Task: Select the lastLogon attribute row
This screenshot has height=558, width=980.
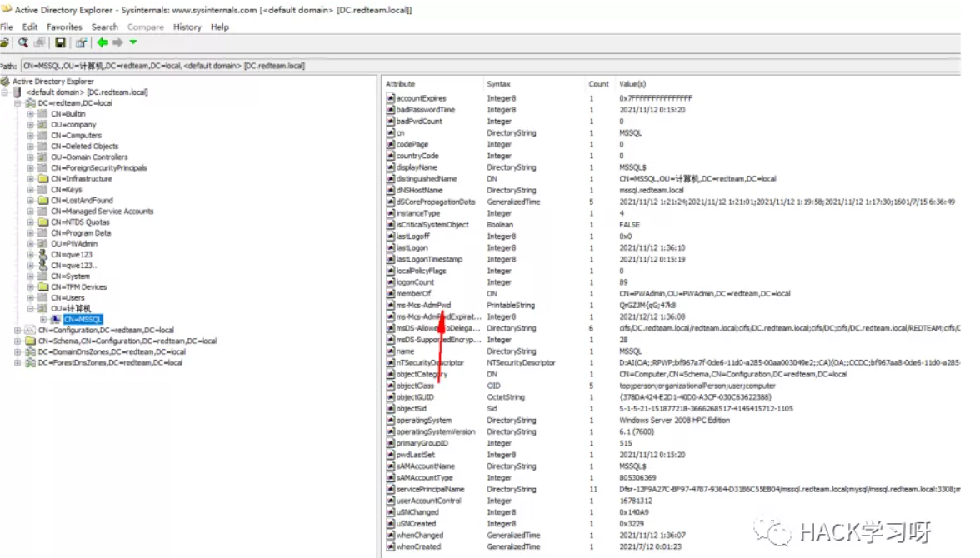Action: point(672,247)
